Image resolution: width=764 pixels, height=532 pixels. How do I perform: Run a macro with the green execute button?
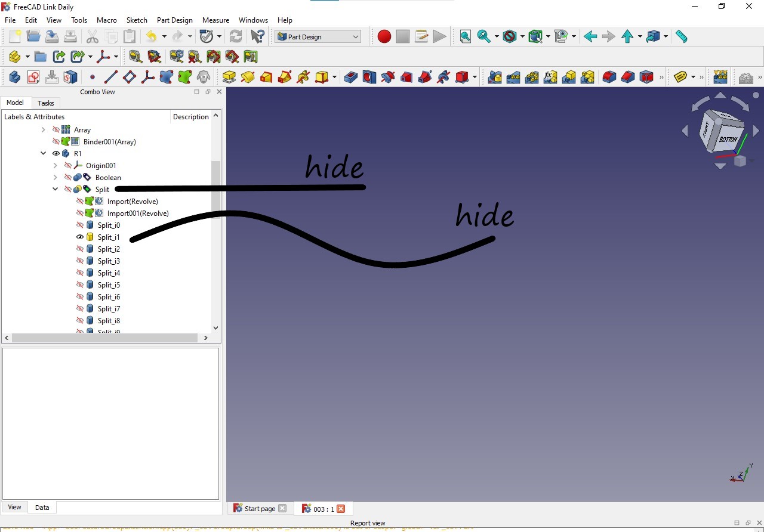pyautogui.click(x=440, y=36)
